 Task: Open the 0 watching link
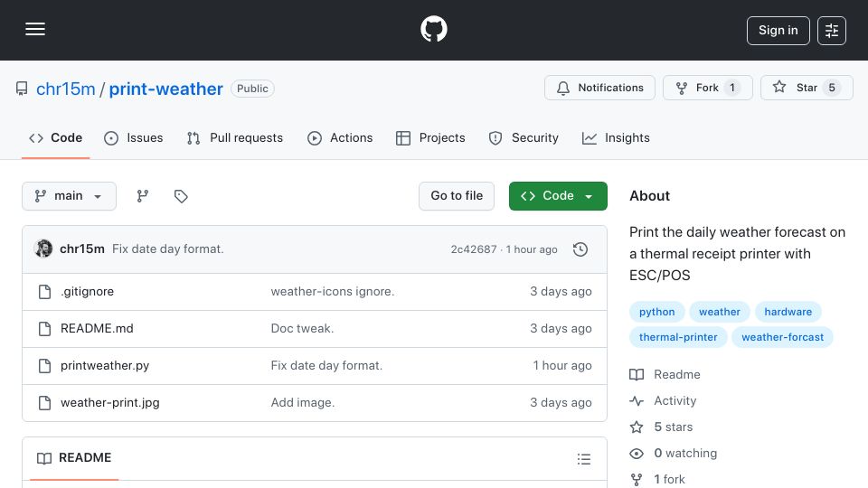(674, 453)
